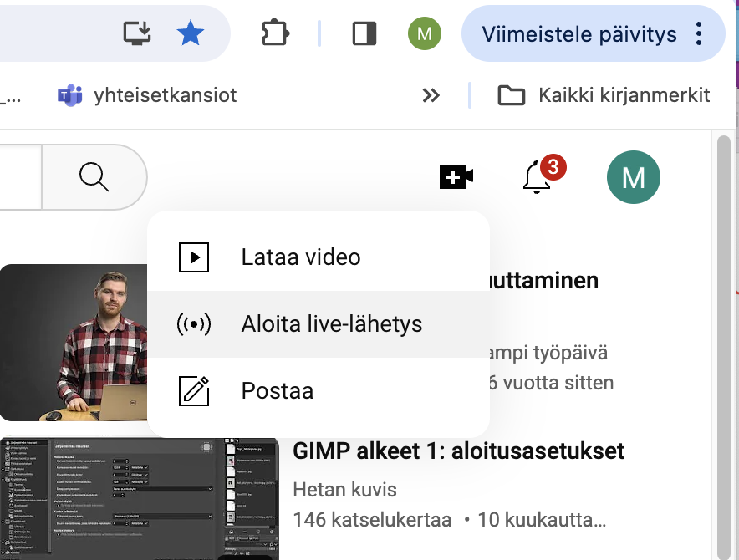Open the Kaikki kirjanmerkit folder
The image size is (739, 560).
(x=604, y=95)
